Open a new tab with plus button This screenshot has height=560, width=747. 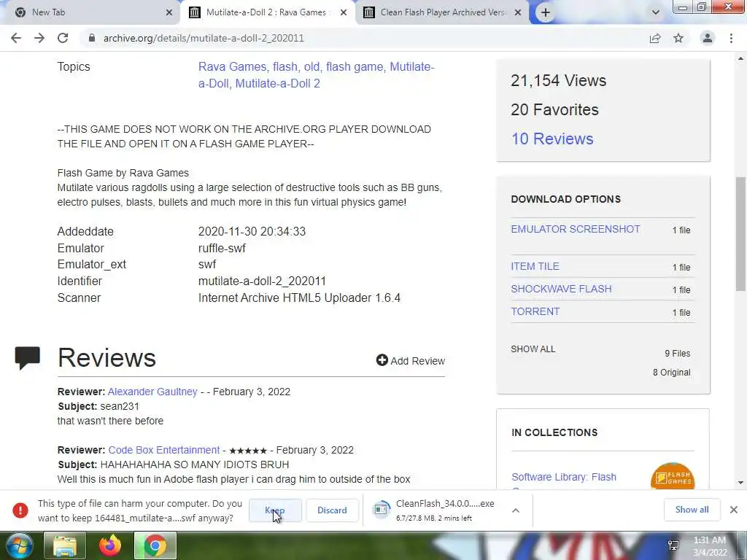point(546,12)
